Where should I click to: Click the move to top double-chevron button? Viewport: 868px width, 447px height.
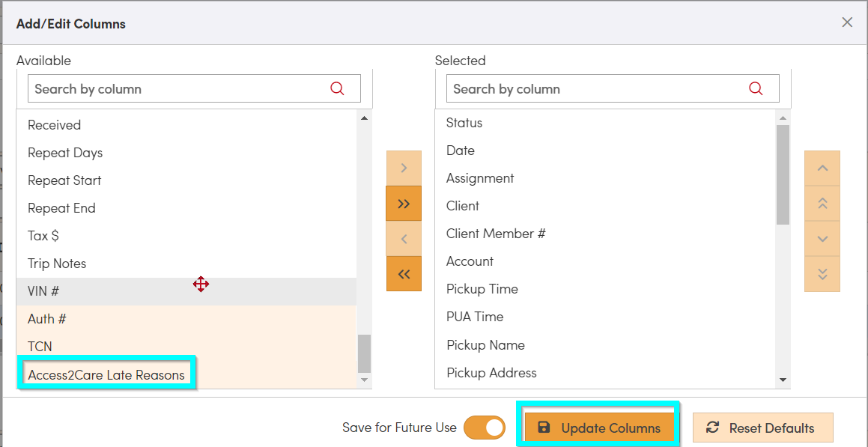[x=822, y=204]
